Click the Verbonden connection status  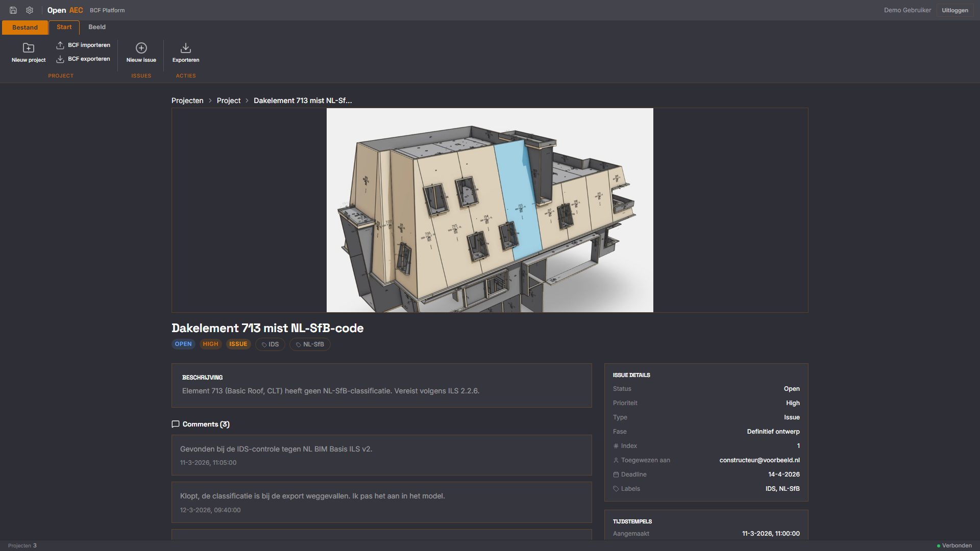pos(954,545)
